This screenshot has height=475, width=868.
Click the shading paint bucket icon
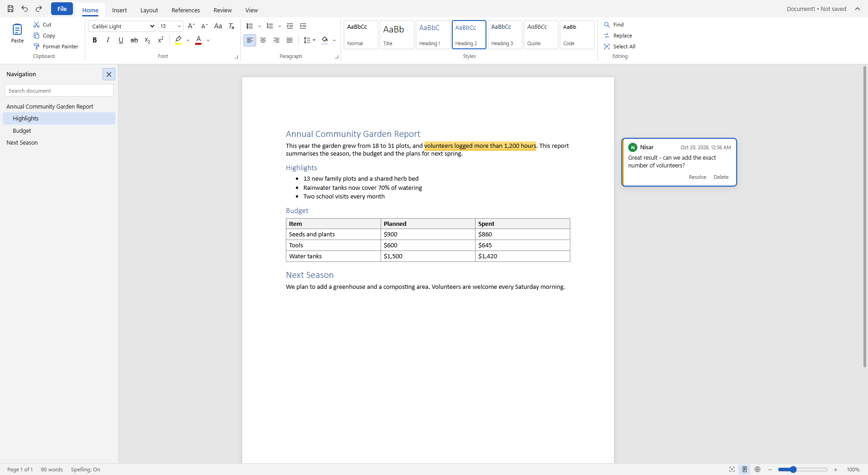tap(325, 40)
